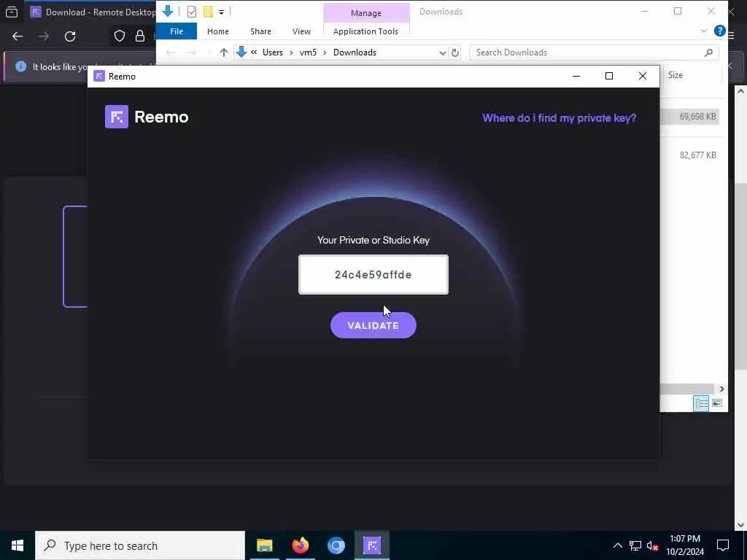747x560 pixels.
Task: Open the Windows notification center
Action: click(723, 545)
